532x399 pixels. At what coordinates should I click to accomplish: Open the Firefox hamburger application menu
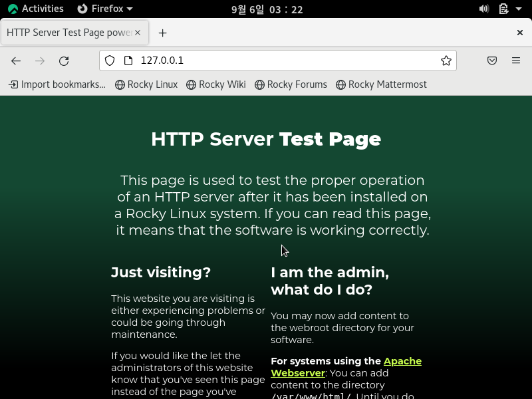516,61
